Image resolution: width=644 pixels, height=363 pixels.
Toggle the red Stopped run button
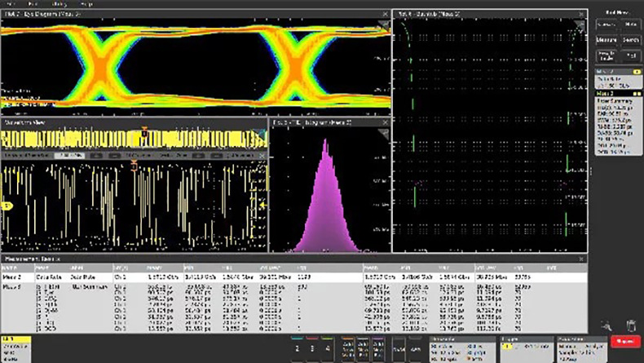pyautogui.click(x=628, y=343)
